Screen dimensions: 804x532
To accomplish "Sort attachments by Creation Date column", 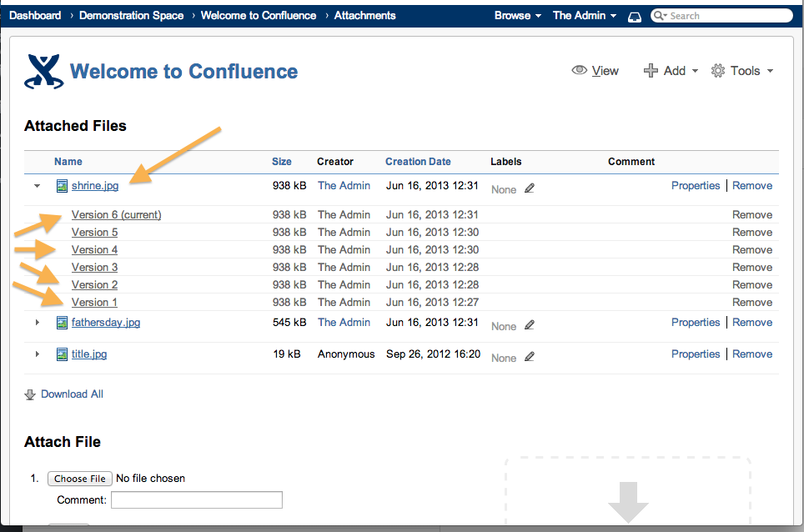I will 418,162.
